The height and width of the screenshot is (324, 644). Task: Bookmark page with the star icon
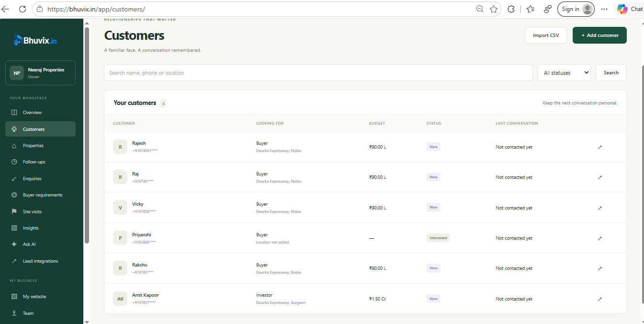[494, 9]
